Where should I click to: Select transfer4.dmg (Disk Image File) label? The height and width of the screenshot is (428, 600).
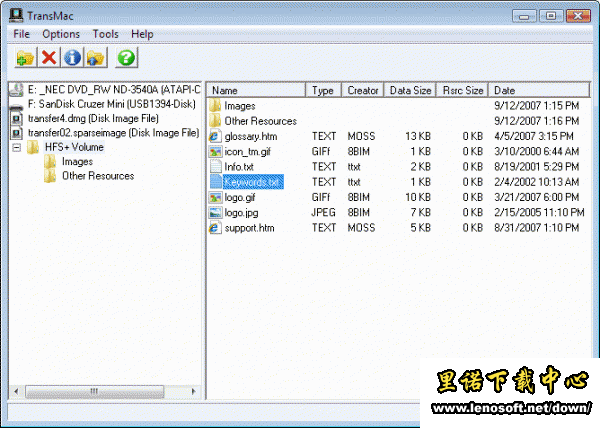(93, 119)
